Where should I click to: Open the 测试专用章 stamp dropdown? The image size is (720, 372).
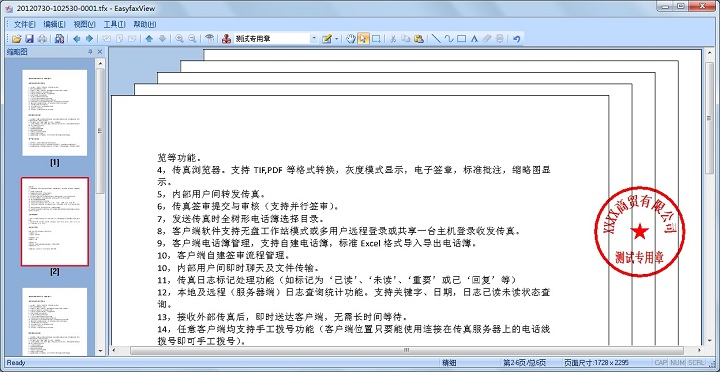pos(314,39)
